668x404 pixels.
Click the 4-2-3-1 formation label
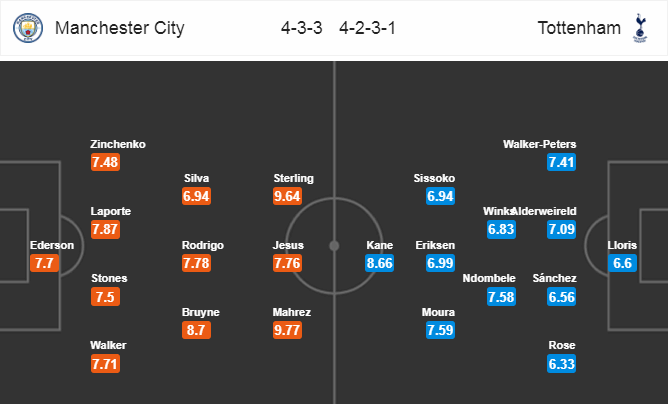point(367,28)
